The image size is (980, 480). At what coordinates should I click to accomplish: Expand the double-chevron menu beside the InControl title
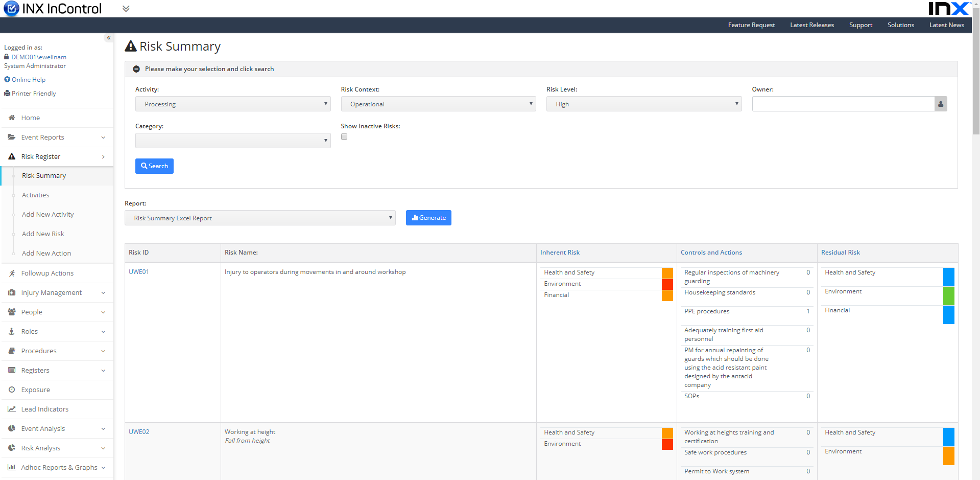coord(126,9)
